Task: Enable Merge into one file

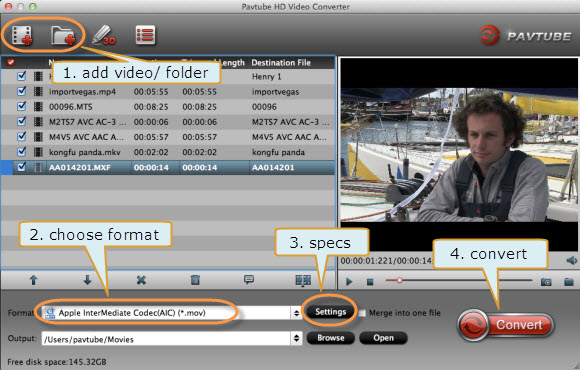Action: [x=362, y=313]
